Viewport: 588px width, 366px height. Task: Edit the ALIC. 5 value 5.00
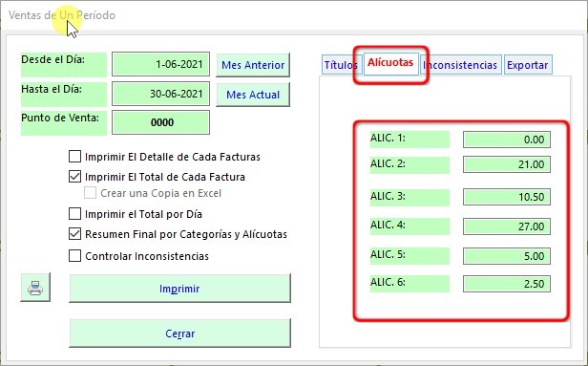(x=507, y=256)
